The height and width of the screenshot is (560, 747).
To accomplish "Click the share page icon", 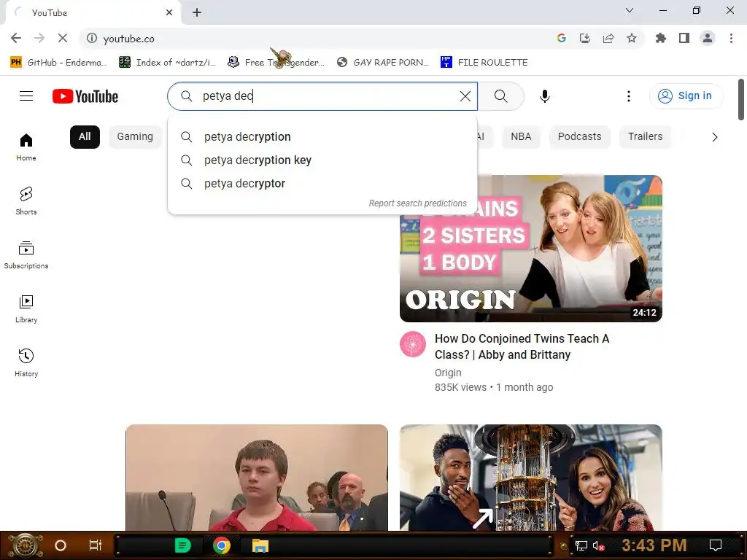I will 608,38.
